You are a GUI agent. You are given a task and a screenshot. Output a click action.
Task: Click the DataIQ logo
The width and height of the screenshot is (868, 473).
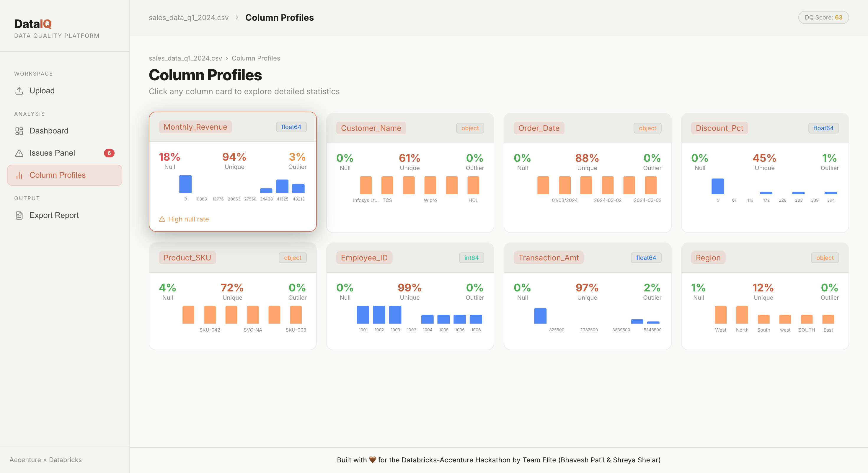click(33, 24)
